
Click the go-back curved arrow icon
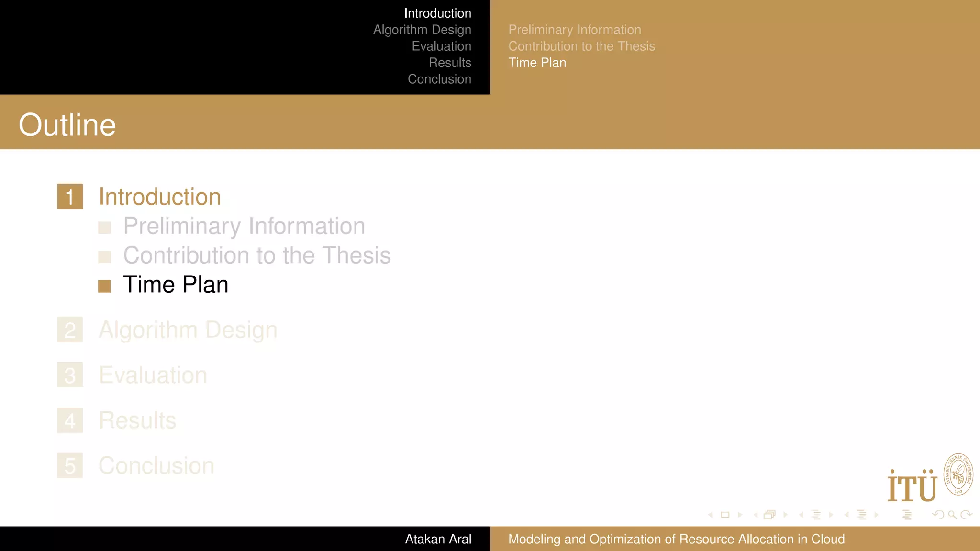point(938,515)
